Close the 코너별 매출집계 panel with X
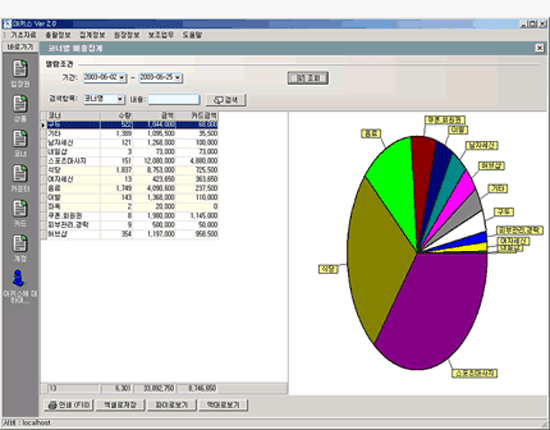 click(x=539, y=48)
